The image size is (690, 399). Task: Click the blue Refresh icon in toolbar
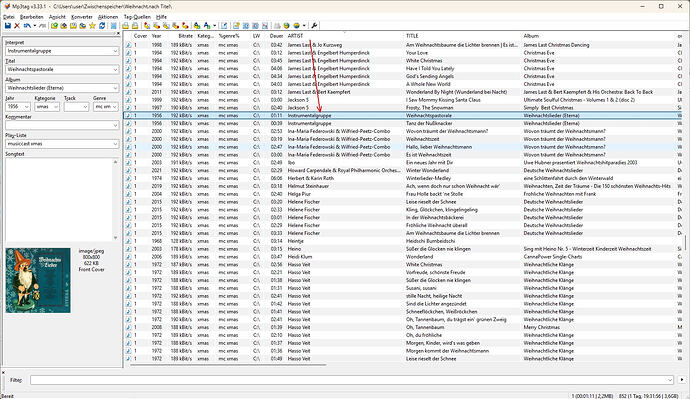click(x=102, y=26)
